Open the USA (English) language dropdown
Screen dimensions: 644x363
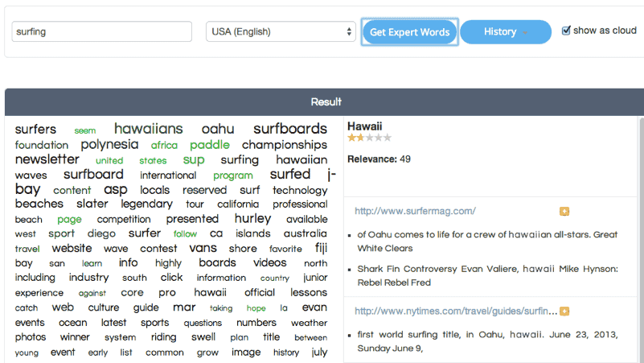tap(281, 32)
